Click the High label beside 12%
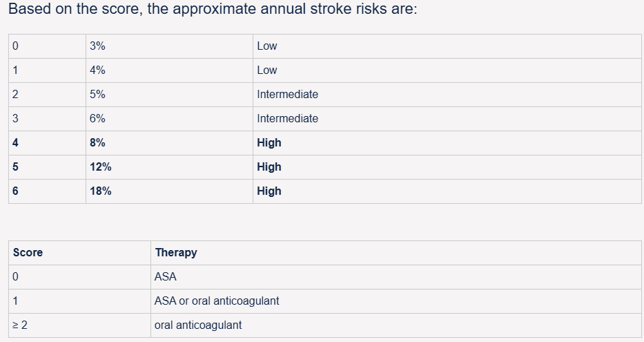This screenshot has width=644, height=342. pos(269,167)
